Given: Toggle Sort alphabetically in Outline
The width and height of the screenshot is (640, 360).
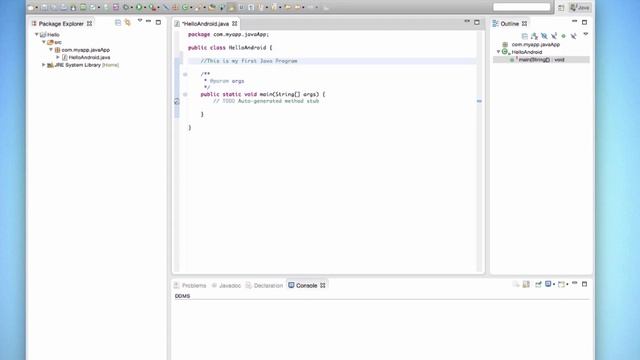Looking at the screenshot, I should [x=535, y=36].
